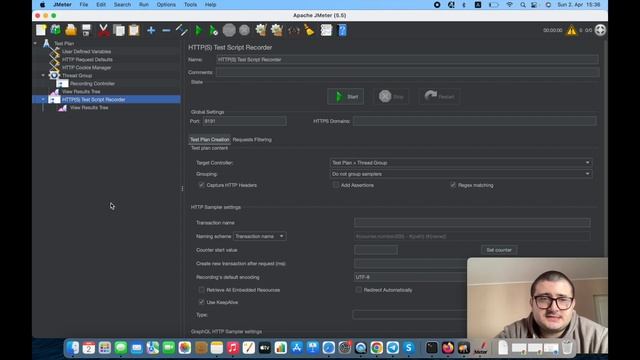
Task: Switch to the Test Plan Creation tab
Action: [x=209, y=140]
